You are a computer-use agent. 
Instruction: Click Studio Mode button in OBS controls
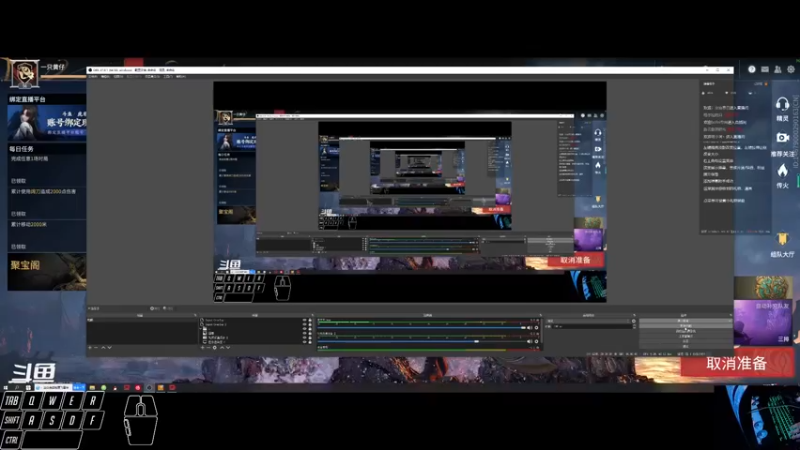coord(686,336)
